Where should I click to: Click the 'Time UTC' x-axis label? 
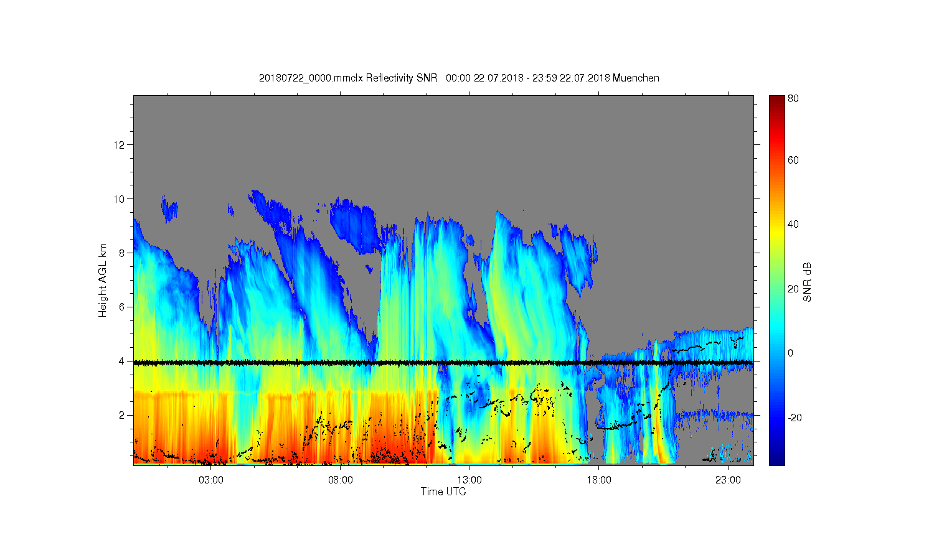[x=443, y=492]
